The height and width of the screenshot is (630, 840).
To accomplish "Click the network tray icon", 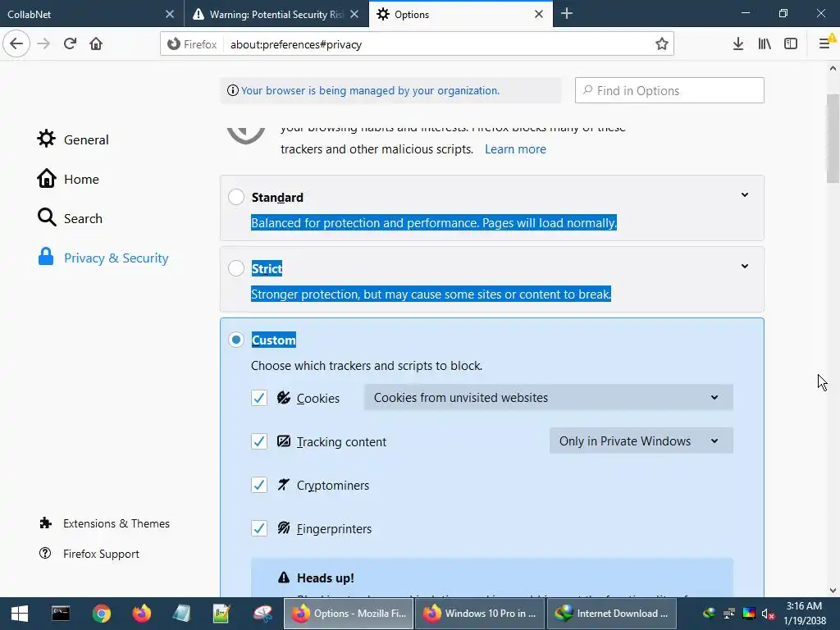I will (x=729, y=614).
